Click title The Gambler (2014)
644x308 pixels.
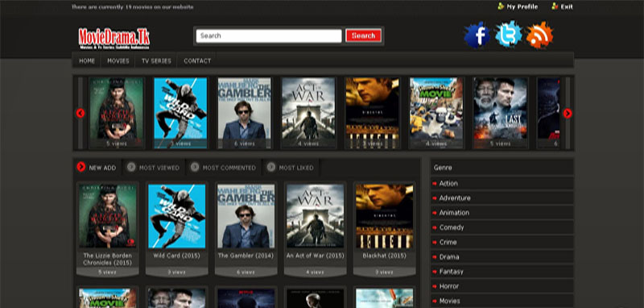[246, 256]
